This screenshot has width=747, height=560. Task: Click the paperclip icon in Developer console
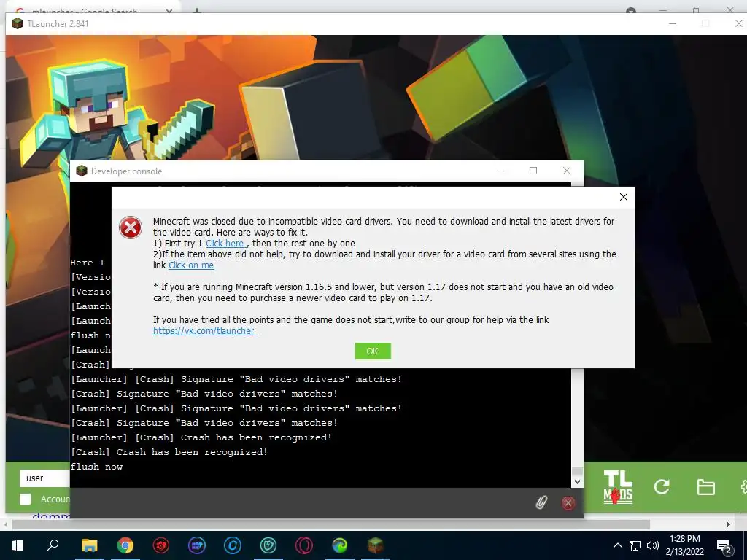point(541,502)
